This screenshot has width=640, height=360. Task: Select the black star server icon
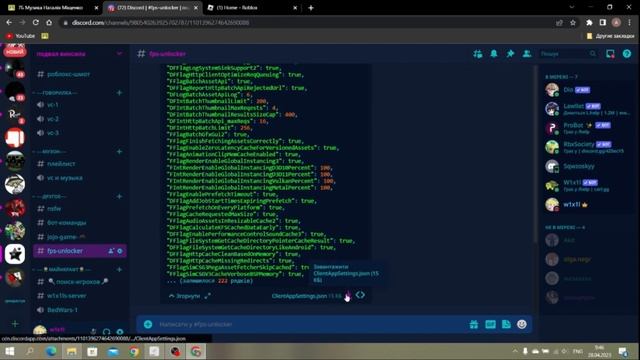(15, 254)
